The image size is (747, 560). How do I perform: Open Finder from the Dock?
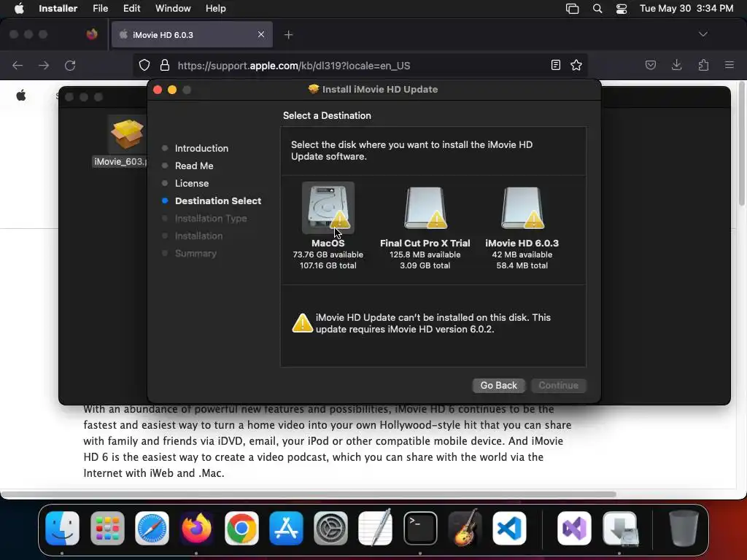click(63, 528)
